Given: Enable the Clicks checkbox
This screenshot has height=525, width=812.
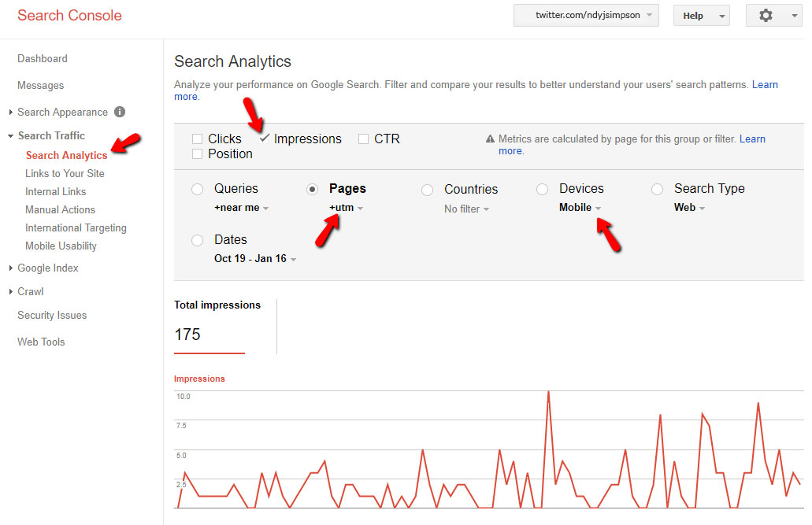Looking at the screenshot, I should click(x=197, y=139).
